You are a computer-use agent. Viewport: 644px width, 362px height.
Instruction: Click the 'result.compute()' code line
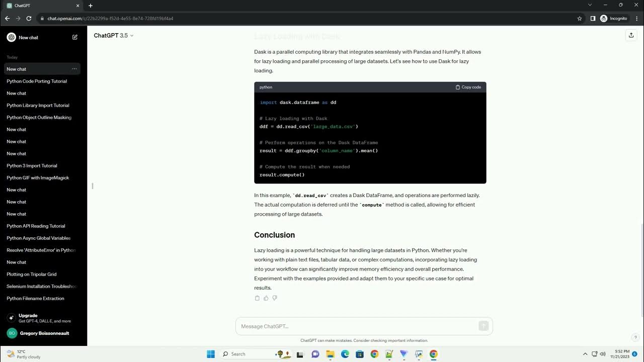point(282,174)
